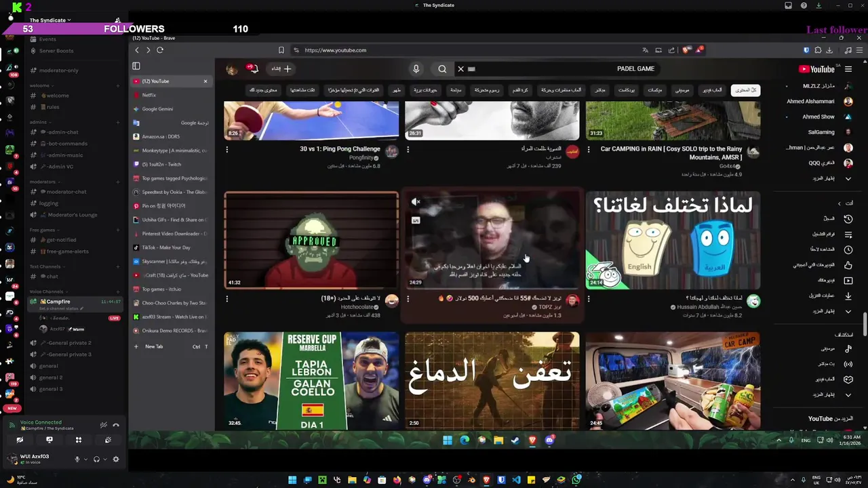Switch to the Monkeytype tab
Viewport: 868px width, 488px height.
pyautogui.click(x=171, y=150)
